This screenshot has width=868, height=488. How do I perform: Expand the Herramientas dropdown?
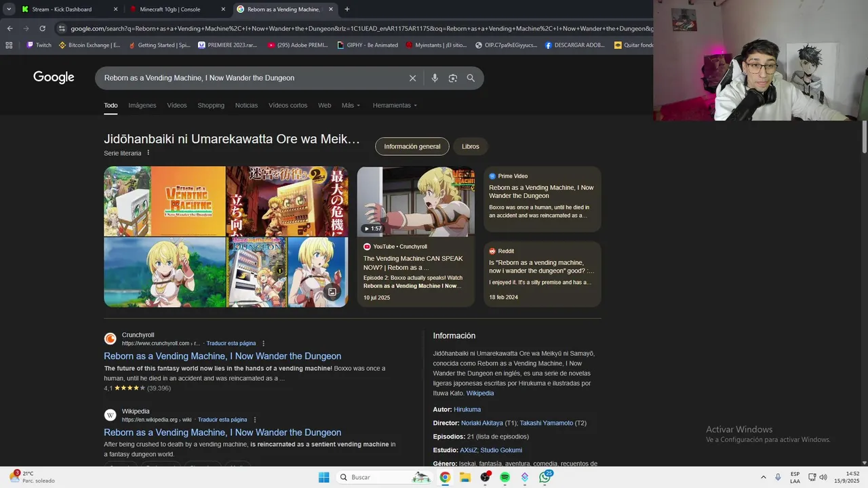(x=395, y=105)
